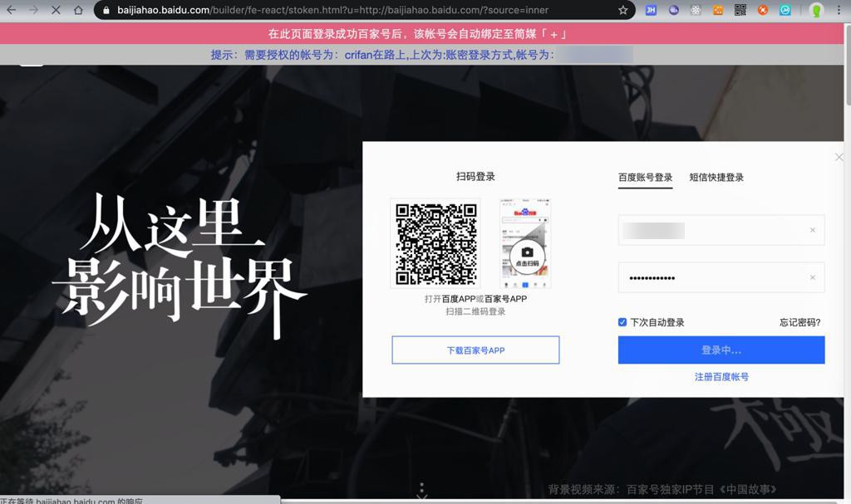Click the 扫描二维码登录 caption
The width and height of the screenshot is (851, 504).
475,311
